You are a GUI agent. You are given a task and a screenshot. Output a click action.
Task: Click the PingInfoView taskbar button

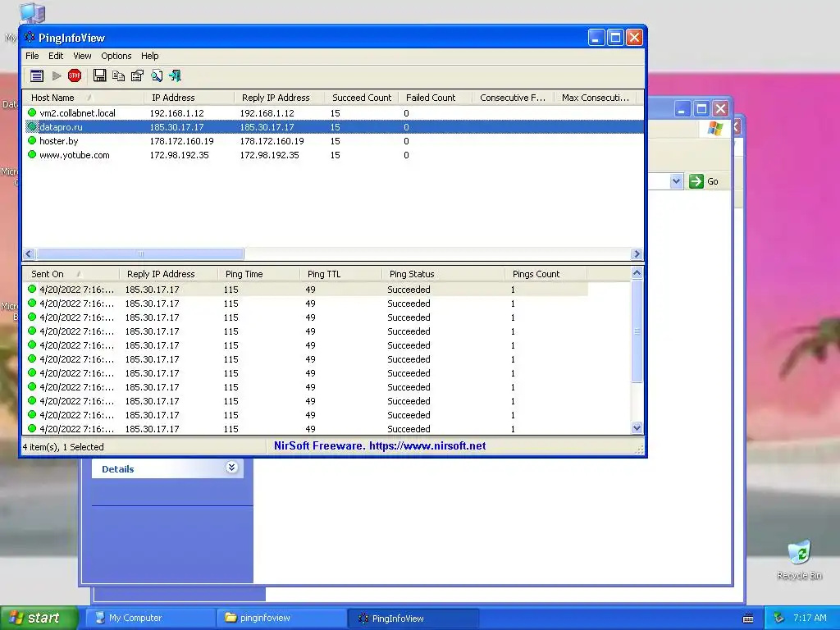(413, 618)
